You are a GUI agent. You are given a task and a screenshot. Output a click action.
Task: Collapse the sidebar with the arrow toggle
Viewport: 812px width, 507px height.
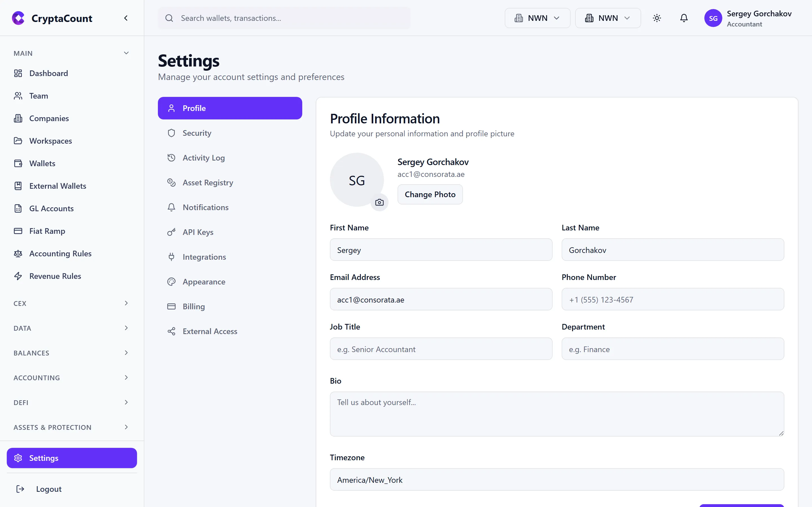click(x=126, y=18)
